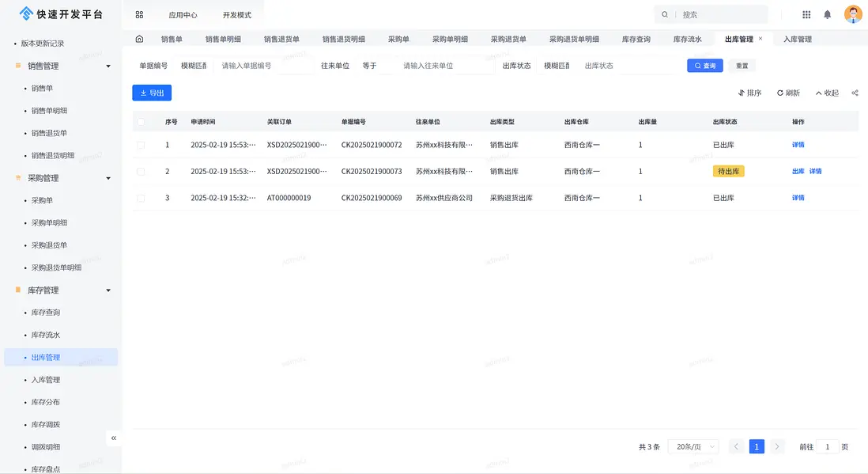Open 详情 for row CK2025021900072
Viewport: 868px width, 474px height.
(798, 146)
